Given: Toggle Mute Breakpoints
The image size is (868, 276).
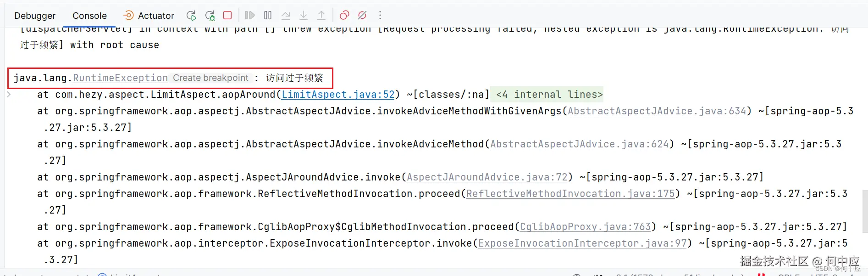Looking at the screenshot, I should 362,16.
